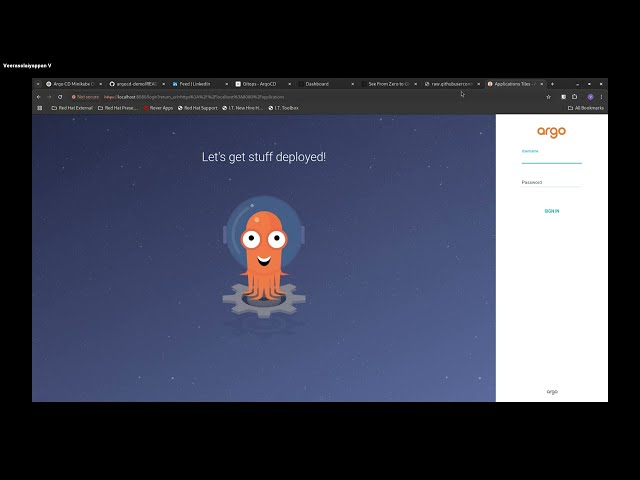The image size is (640, 480).
Task: Open the I.T. New Hire bookmark
Action: (242, 108)
